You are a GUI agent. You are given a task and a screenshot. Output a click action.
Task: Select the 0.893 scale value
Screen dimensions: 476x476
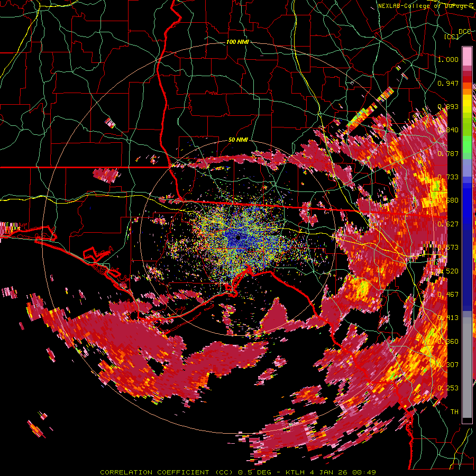[x=448, y=106]
